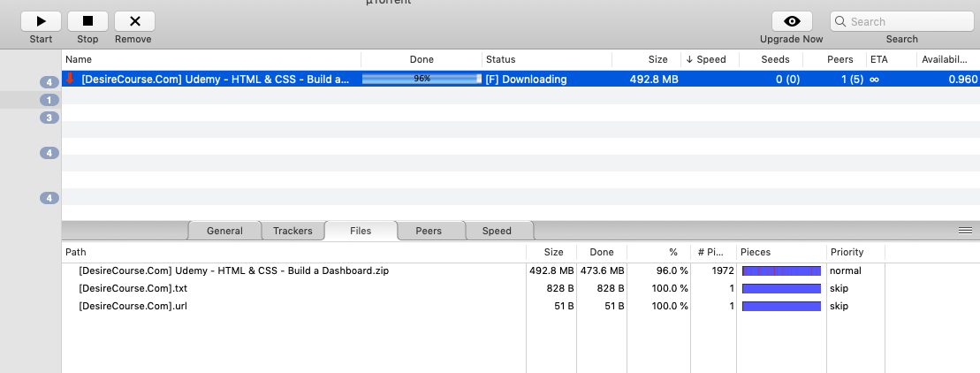Select the DesireCourse Udemy torrent row
This screenshot has width=980, height=373.
pyautogui.click(x=520, y=79)
